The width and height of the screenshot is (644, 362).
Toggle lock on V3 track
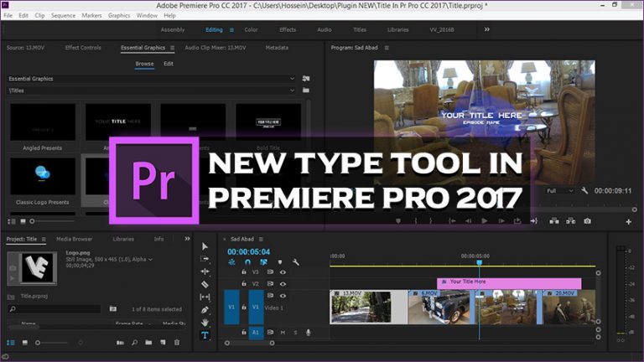244,271
